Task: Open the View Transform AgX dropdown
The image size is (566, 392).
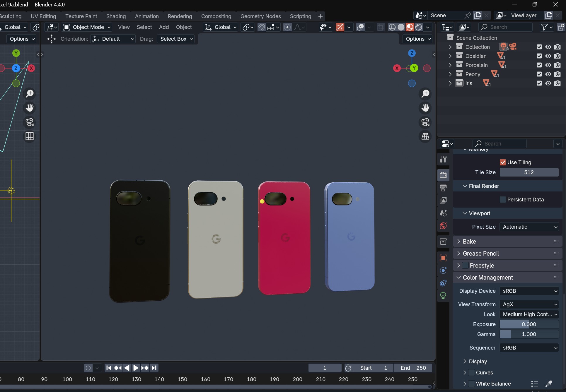Action: [x=529, y=304]
